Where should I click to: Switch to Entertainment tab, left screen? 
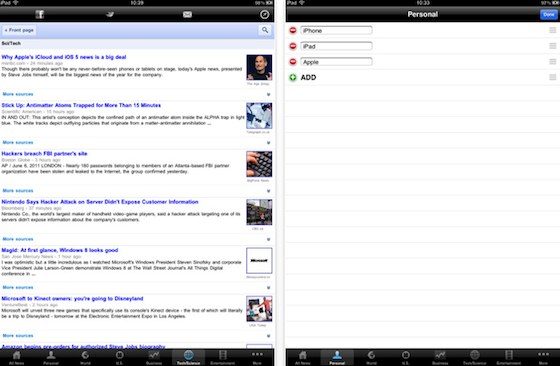point(223,357)
